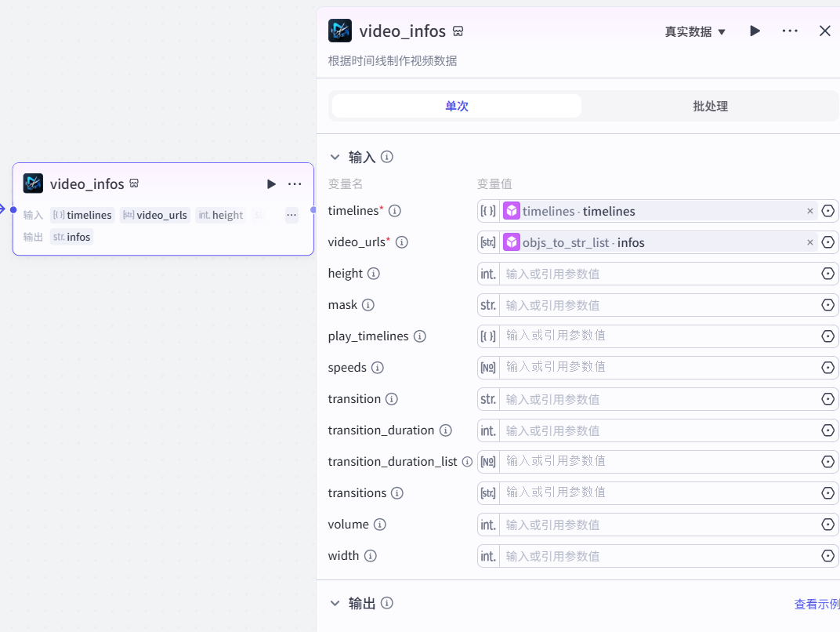Show info for transition parameter
Image resolution: width=840 pixels, height=632 pixels.
tap(392, 399)
